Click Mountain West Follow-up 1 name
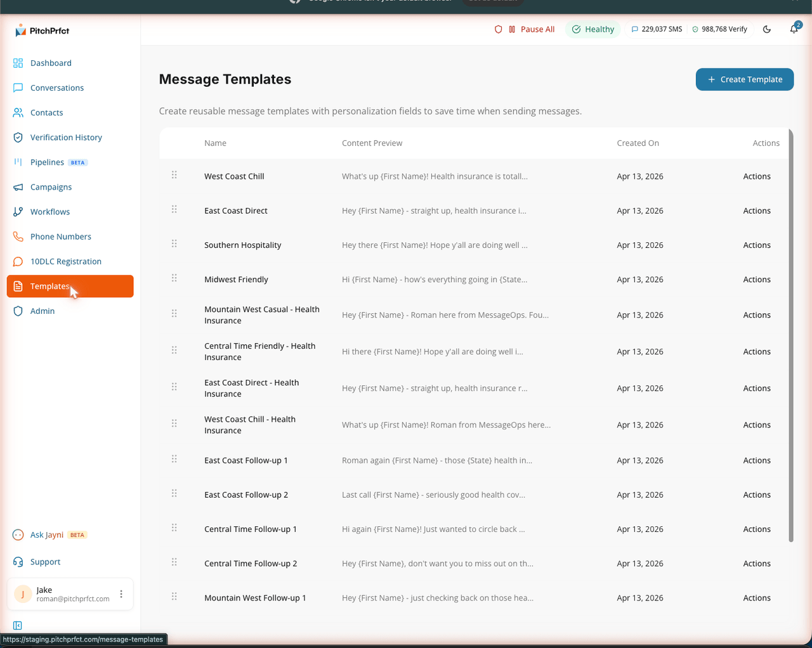Screen dimensions: 812x648 coord(255,597)
